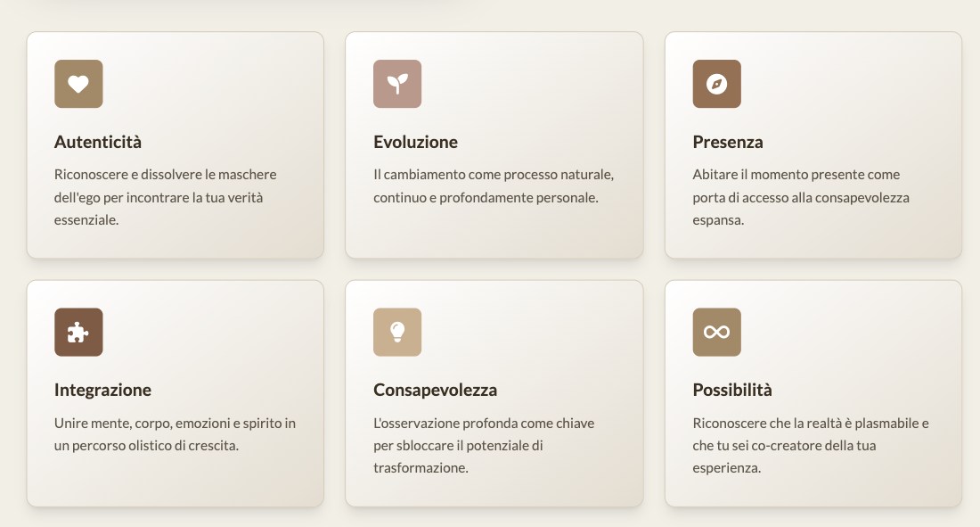
Task: Click the seedling sprout icon for Evoluzione
Action: click(x=397, y=84)
